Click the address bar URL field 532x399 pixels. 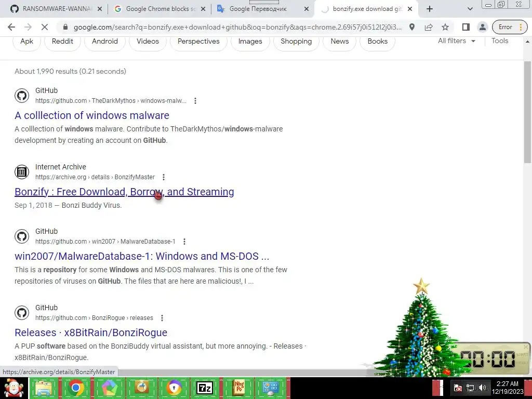click(237, 27)
